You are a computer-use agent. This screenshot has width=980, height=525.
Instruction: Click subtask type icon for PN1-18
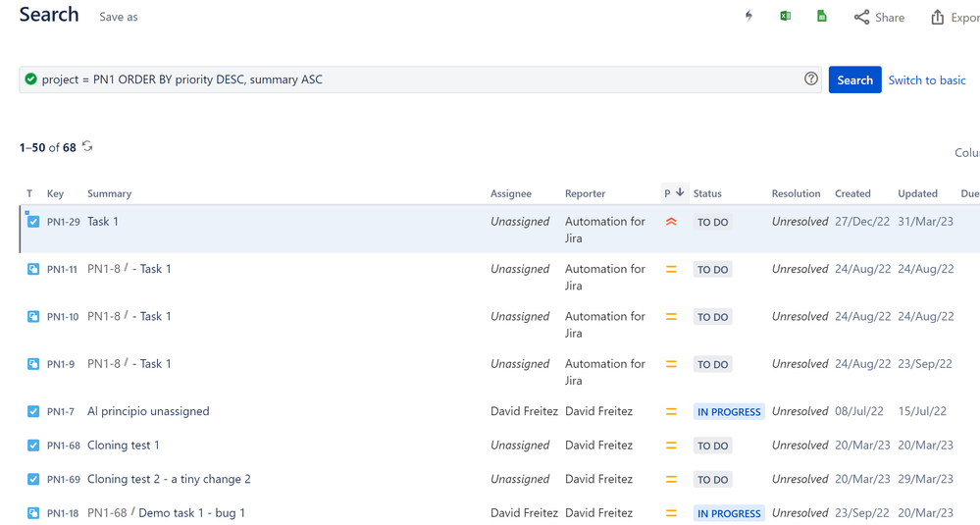pyautogui.click(x=33, y=512)
